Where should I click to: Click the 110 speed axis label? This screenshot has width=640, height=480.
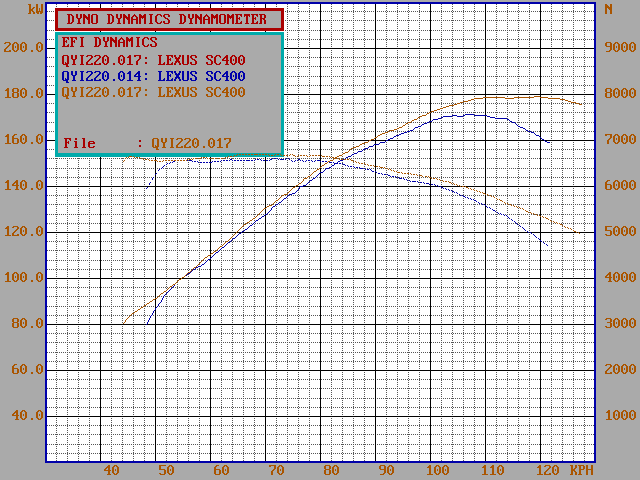pos(493,470)
